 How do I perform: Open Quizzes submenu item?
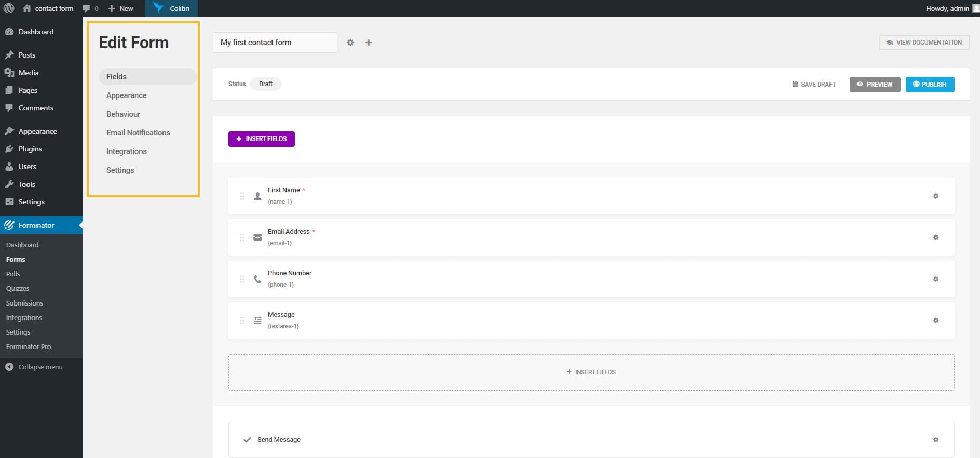(18, 288)
